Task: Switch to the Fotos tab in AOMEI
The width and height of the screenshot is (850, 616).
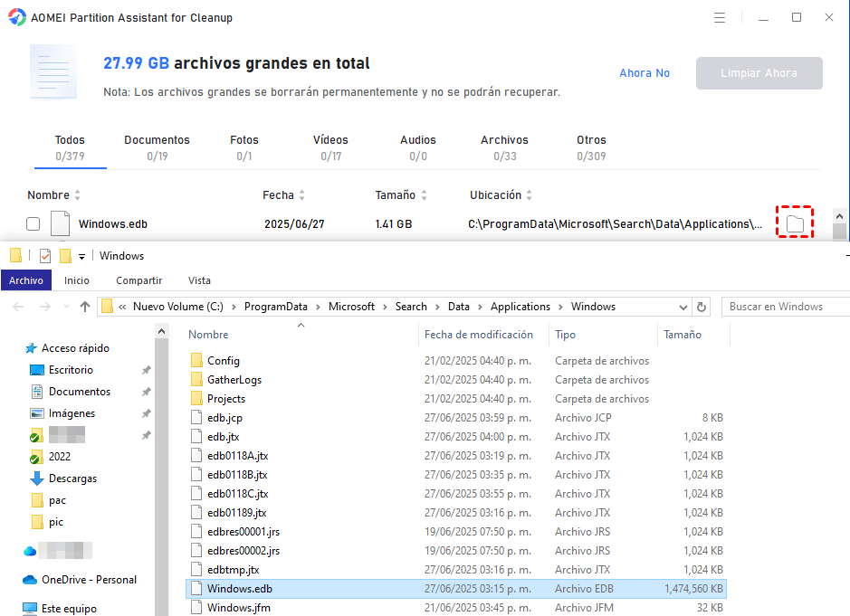Action: (244, 139)
